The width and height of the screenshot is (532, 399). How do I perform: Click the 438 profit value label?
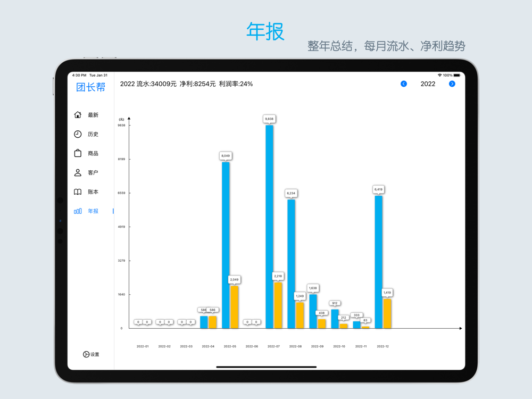(x=322, y=313)
